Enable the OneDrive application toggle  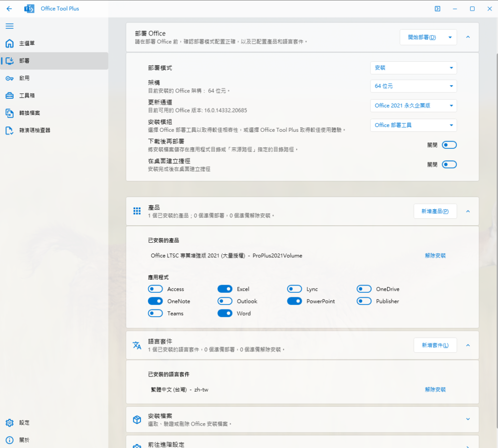(x=364, y=289)
